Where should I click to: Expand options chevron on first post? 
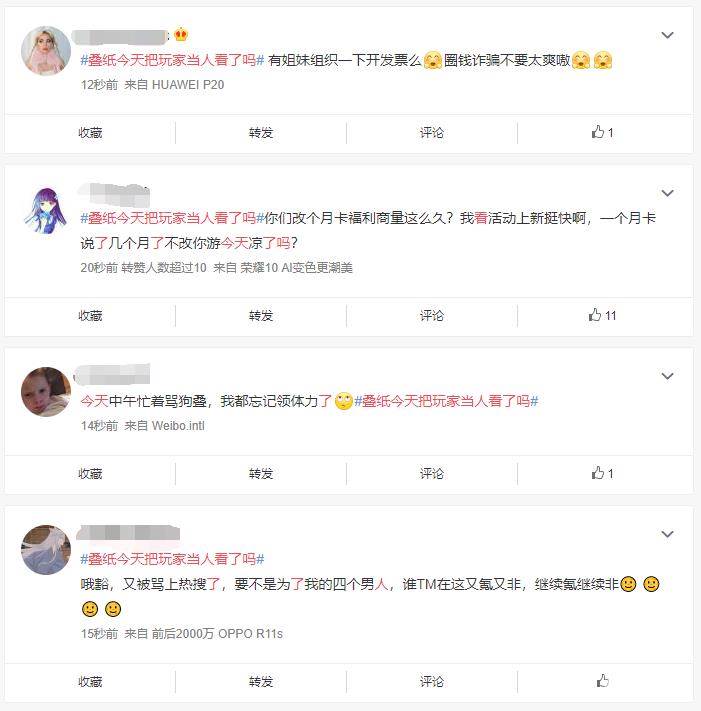pyautogui.click(x=667, y=35)
